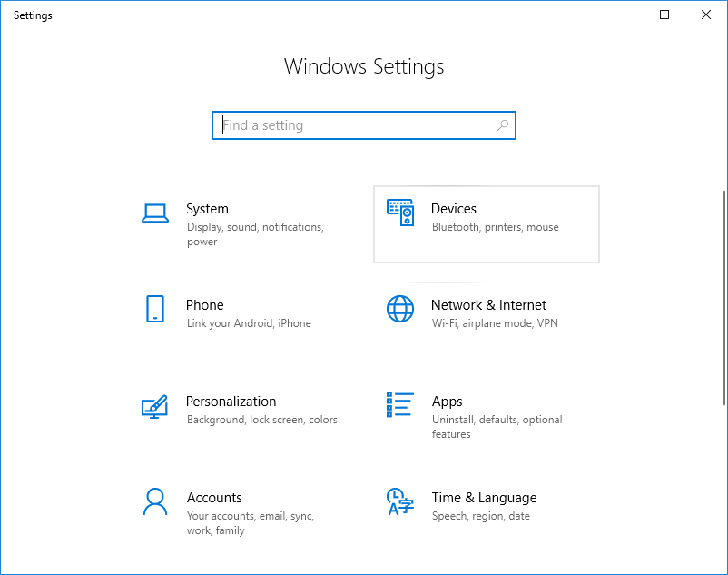
Task: Select the 'Network & Internet' heading
Action: pos(488,305)
